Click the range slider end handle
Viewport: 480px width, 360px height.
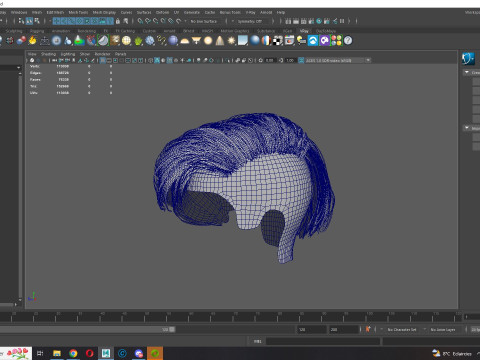pos(172,329)
